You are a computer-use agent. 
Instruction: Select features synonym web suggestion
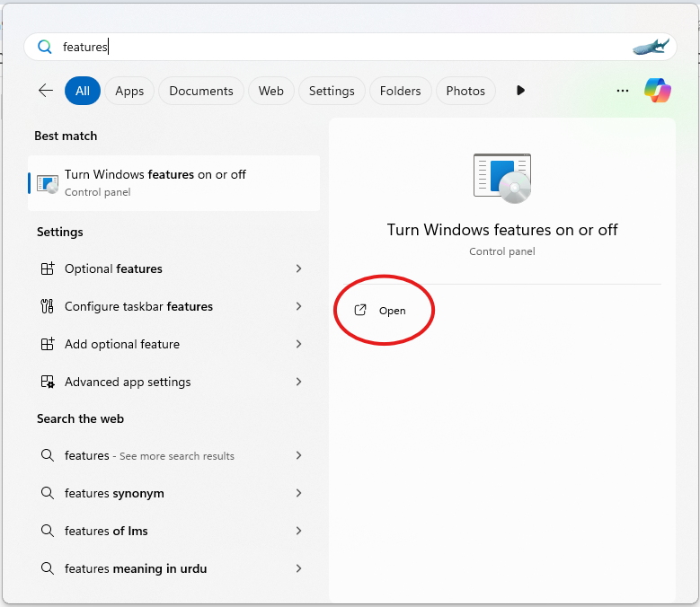173,493
